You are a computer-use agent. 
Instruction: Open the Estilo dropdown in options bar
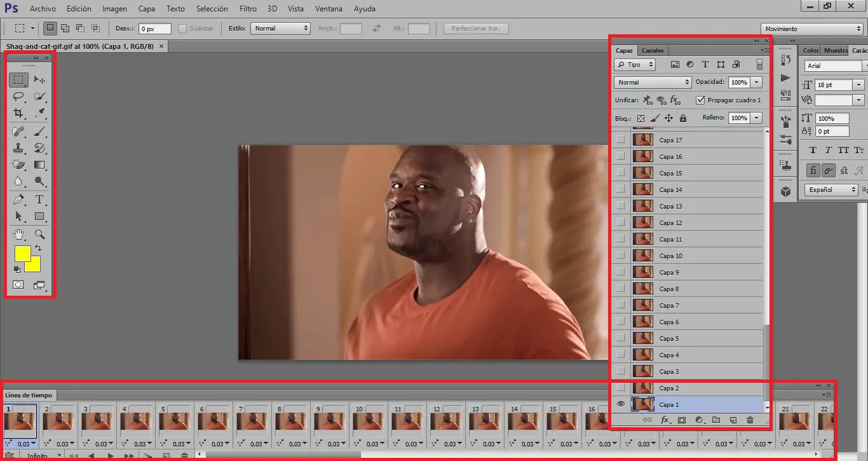click(280, 29)
